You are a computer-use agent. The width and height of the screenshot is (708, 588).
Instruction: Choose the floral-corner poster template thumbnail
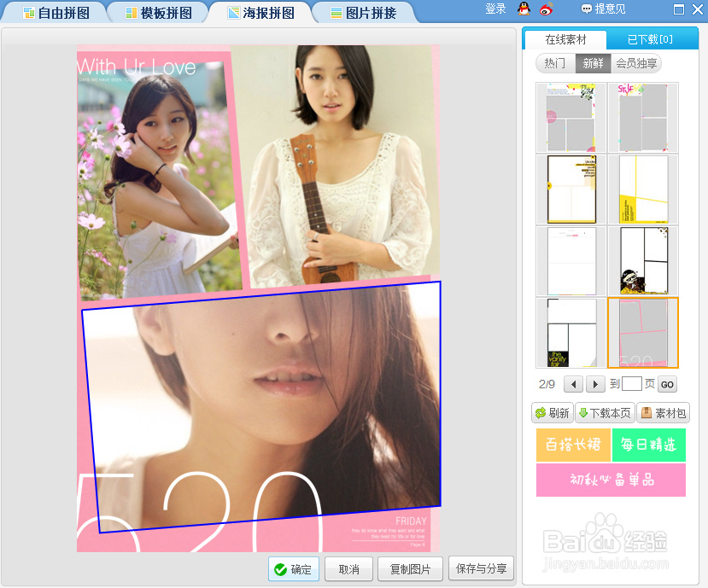(x=571, y=117)
